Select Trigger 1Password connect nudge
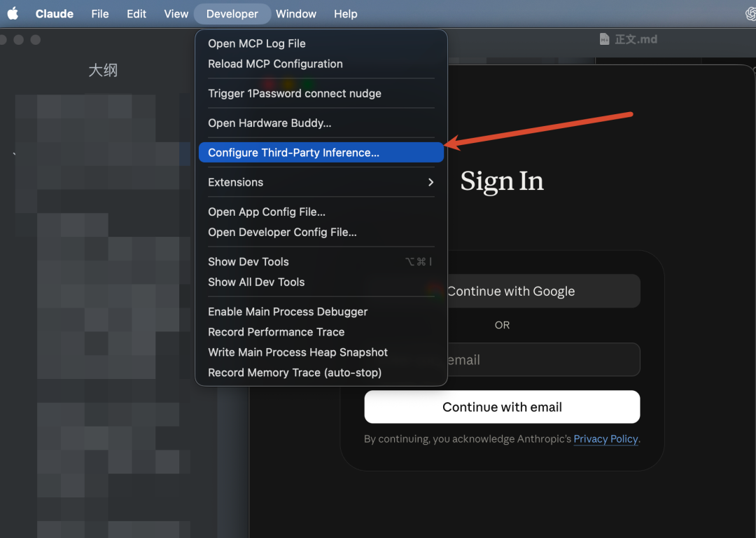Image resolution: width=756 pixels, height=538 pixels. click(321, 93)
